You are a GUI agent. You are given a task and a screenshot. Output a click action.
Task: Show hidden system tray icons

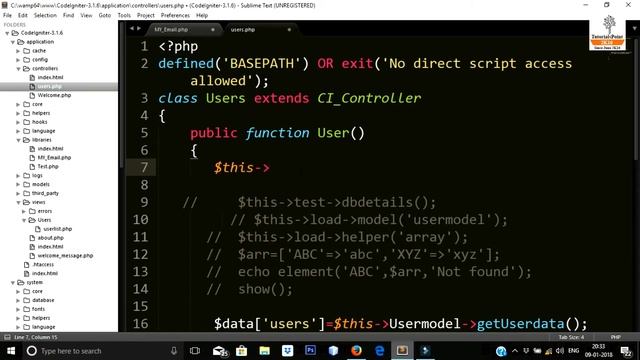pyautogui.click(x=515, y=351)
